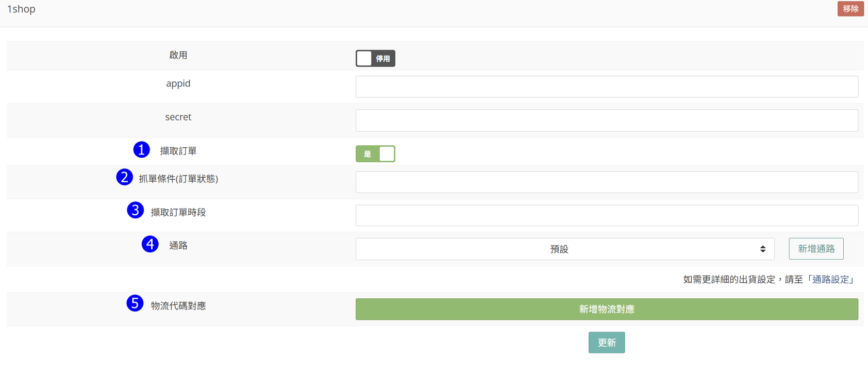The width and height of the screenshot is (868, 376).
Task: Click the dropdown arrows on 預設 select
Action: 763,249
